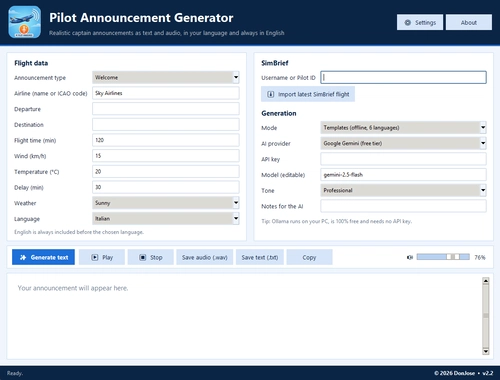This screenshot has height=380, width=500.
Task: Open the AI provider dropdown
Action: pyautogui.click(x=403, y=143)
